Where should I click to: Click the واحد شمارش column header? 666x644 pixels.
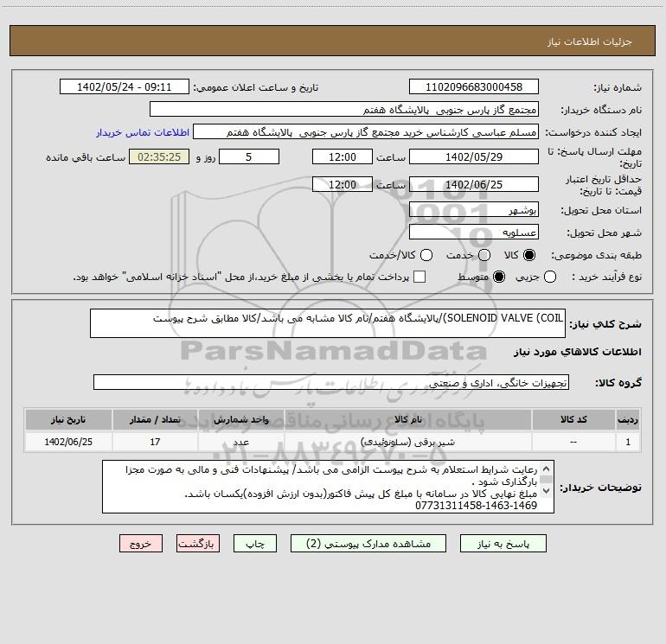coord(240,419)
